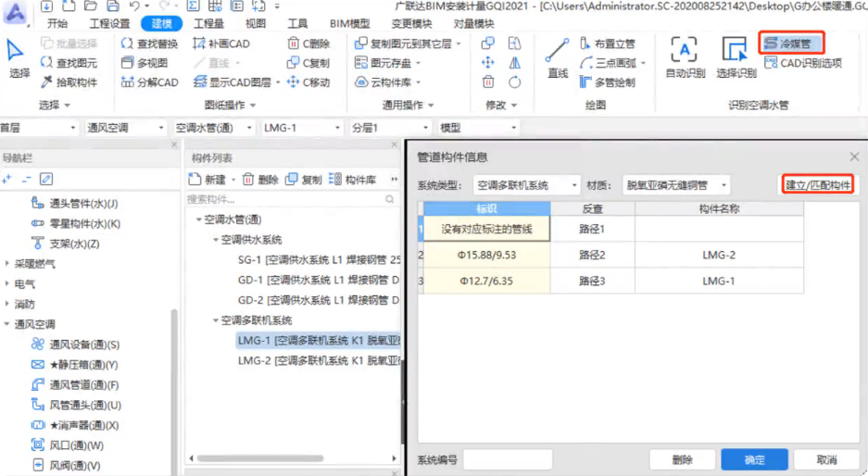Click C删除 tool
868x476 pixels.
click(x=308, y=44)
